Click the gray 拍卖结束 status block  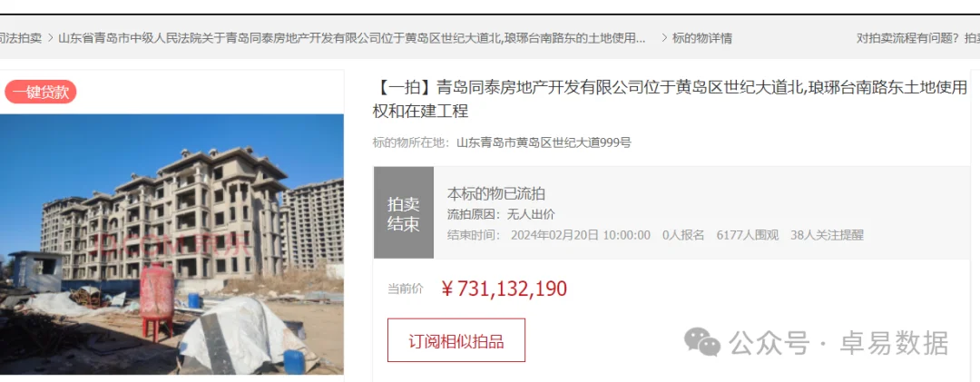tap(404, 212)
